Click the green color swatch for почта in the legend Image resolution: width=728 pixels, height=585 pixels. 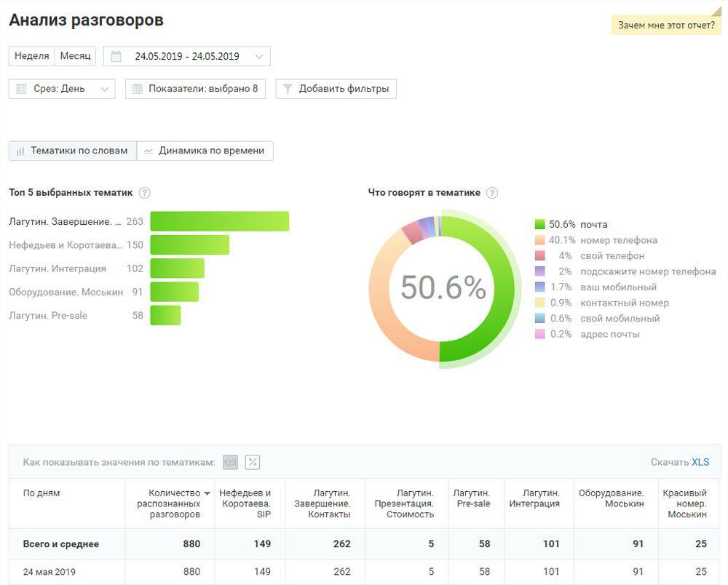[x=539, y=223]
